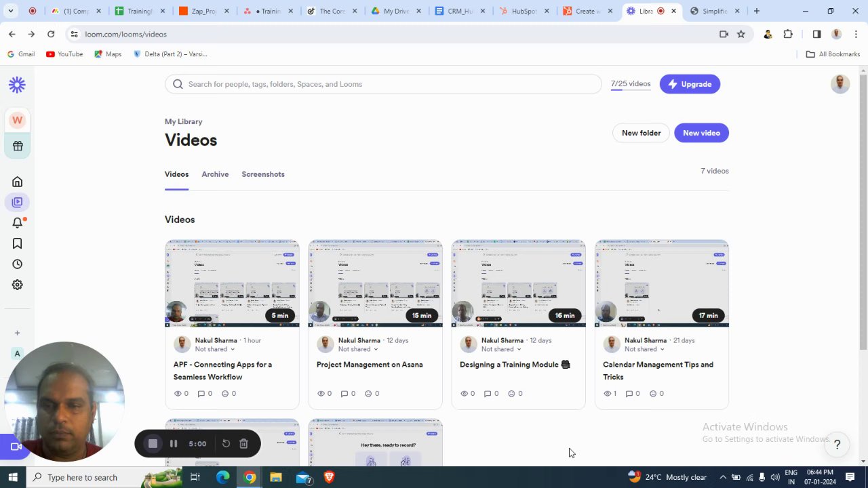
Task: Open the YouTube bookmark
Action: 64,54
